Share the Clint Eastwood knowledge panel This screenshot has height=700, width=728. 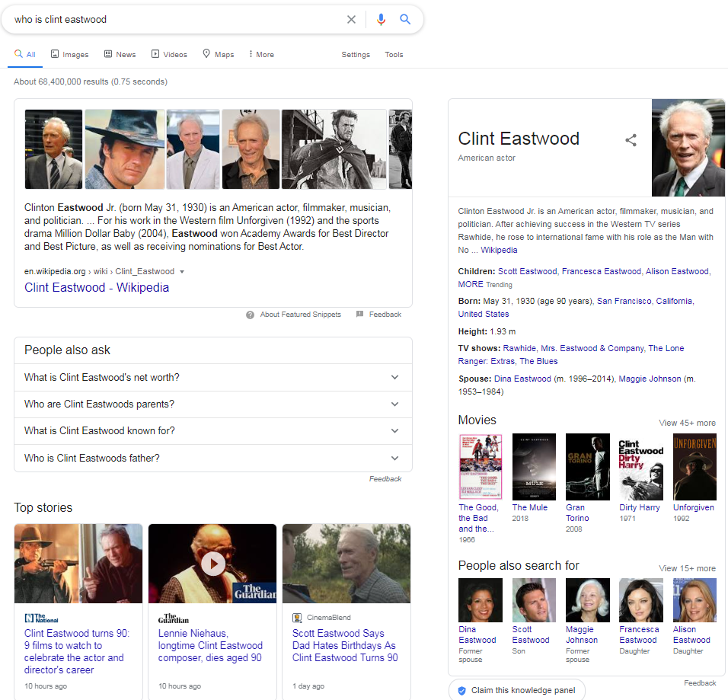coord(631,140)
